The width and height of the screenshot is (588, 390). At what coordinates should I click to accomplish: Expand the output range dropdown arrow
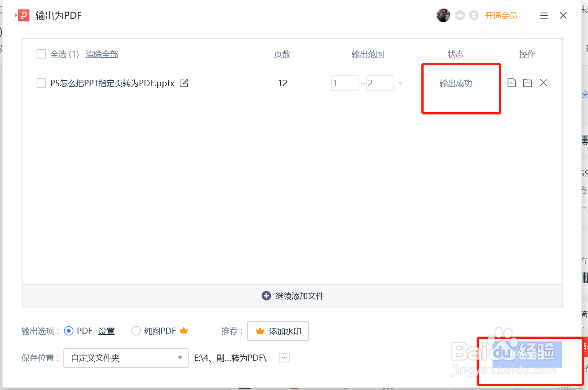[x=401, y=83]
